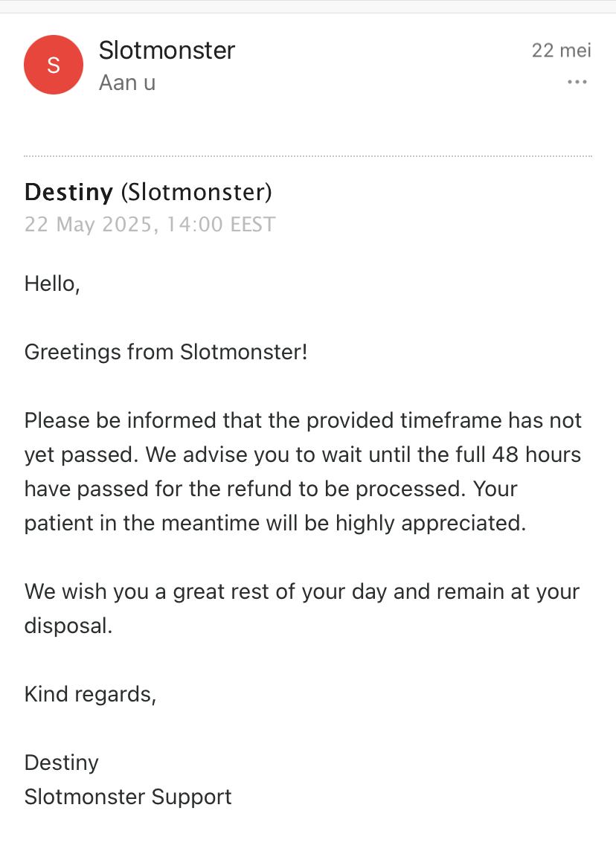
Task: Click "(Slotmonster)" next to the agent name
Action: pyautogui.click(x=196, y=193)
